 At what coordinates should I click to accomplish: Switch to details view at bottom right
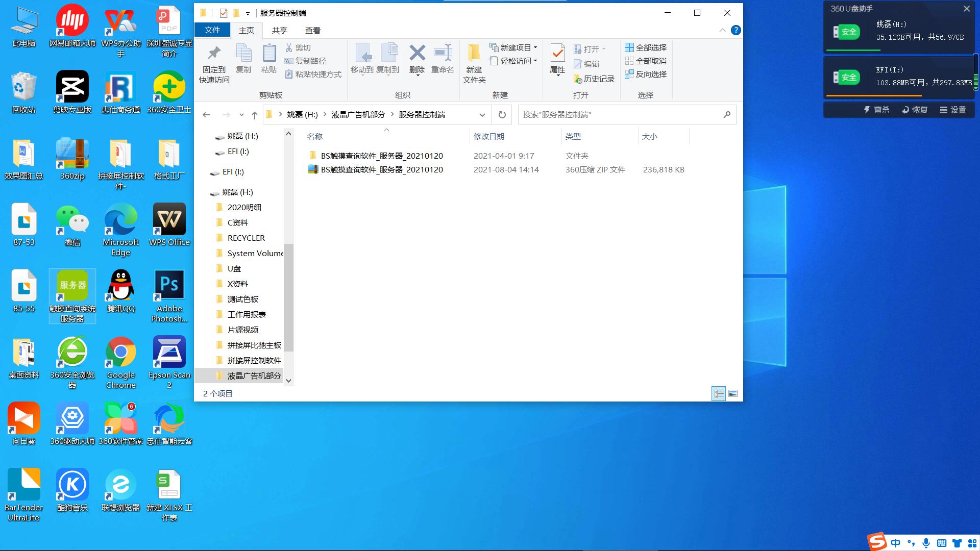point(719,393)
